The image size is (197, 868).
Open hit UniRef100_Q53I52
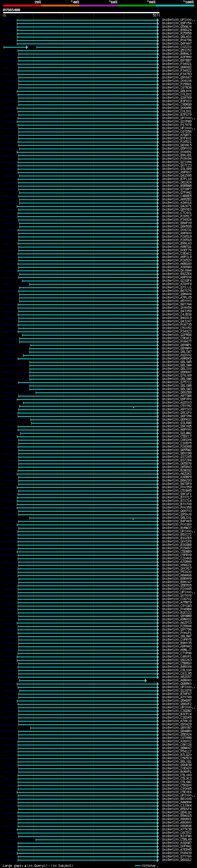pos(176,50)
